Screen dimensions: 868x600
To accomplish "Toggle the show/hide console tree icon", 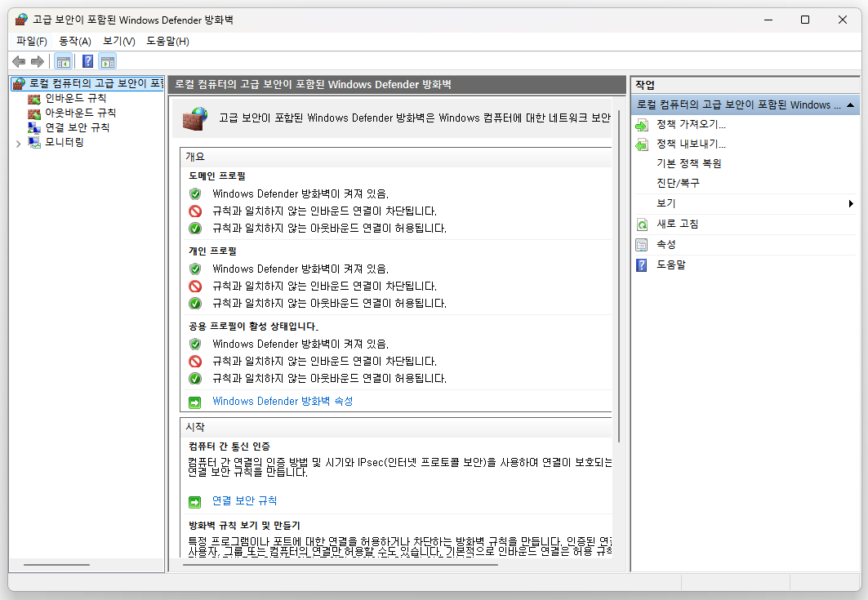I will (64, 61).
